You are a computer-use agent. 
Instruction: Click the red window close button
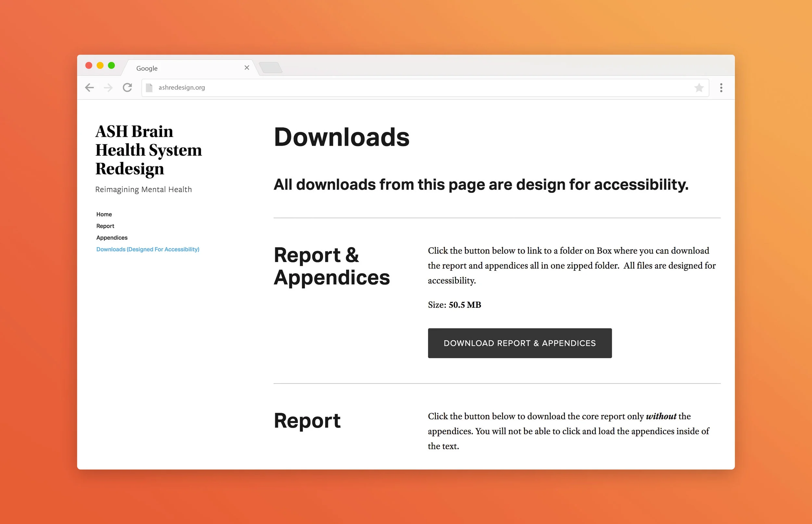tap(89, 65)
